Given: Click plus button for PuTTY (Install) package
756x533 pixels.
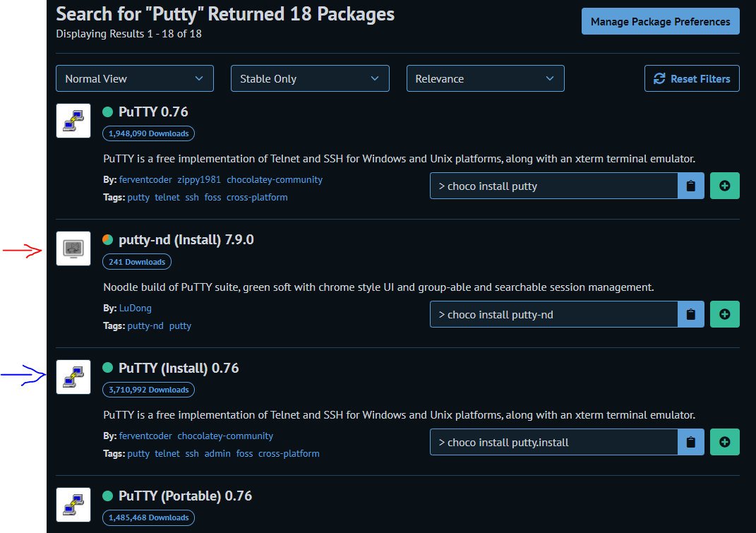Looking at the screenshot, I should [x=724, y=443].
